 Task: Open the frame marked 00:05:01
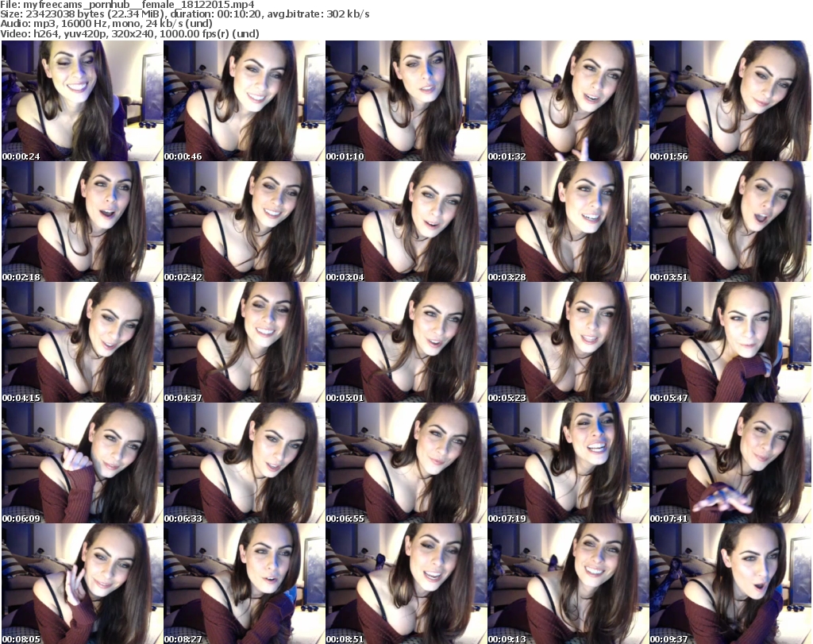pos(406,342)
